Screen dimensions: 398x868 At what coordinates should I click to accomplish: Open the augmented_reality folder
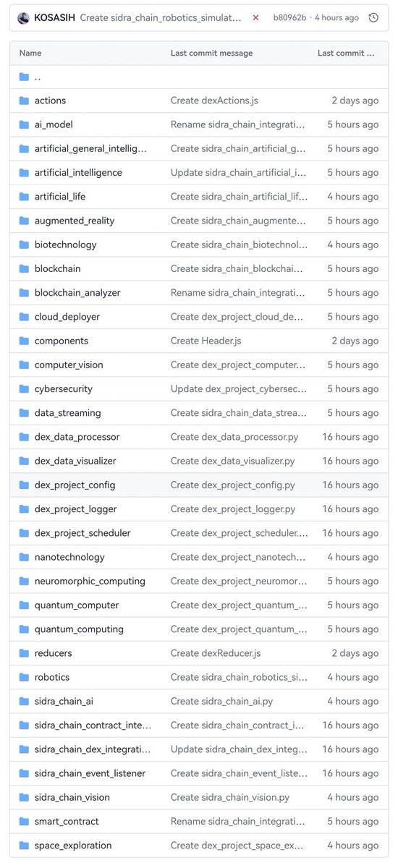tap(75, 221)
